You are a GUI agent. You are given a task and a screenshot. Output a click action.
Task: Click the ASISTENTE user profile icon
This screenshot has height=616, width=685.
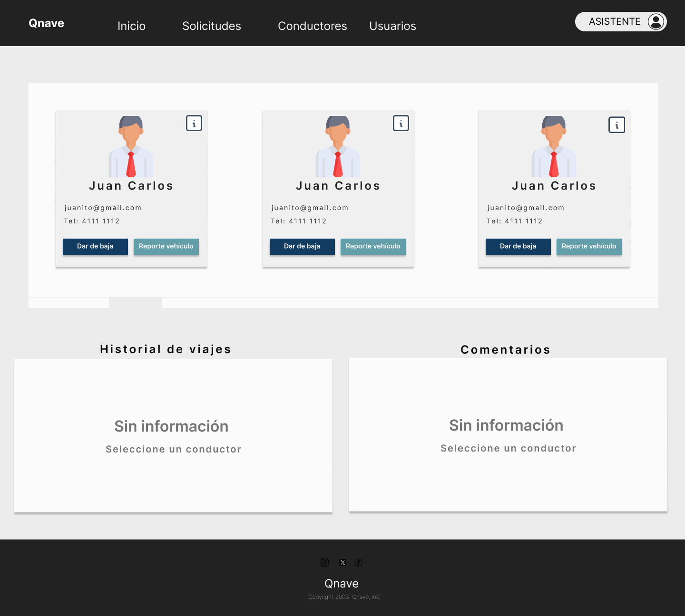(x=656, y=21)
